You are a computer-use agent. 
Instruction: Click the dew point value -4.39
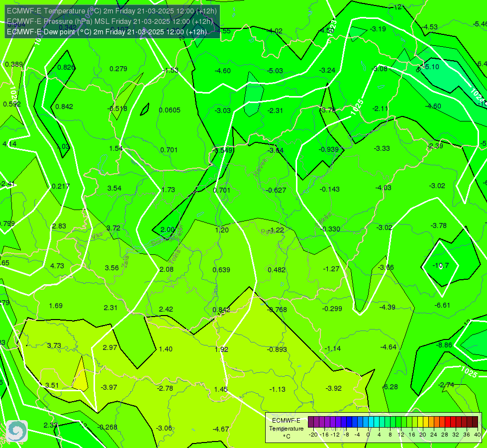388,307
